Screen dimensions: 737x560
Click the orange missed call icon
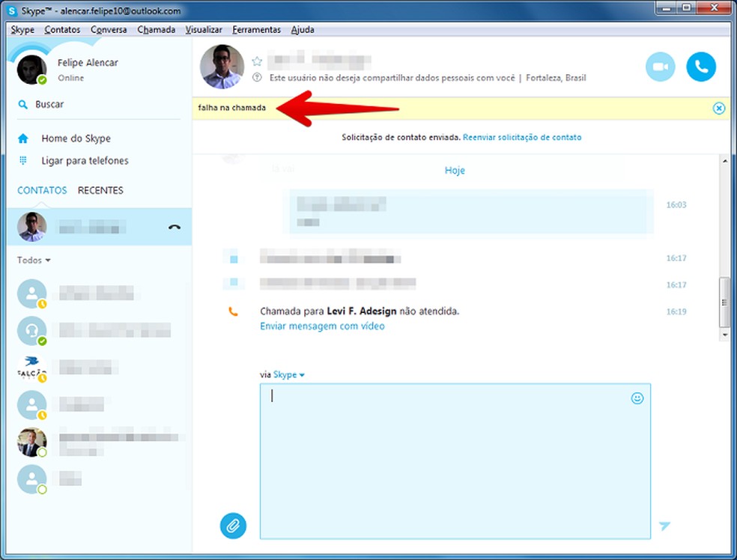click(233, 311)
